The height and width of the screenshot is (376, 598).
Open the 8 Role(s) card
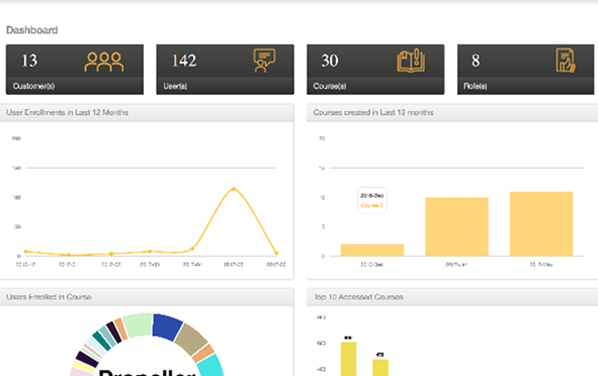(526, 69)
